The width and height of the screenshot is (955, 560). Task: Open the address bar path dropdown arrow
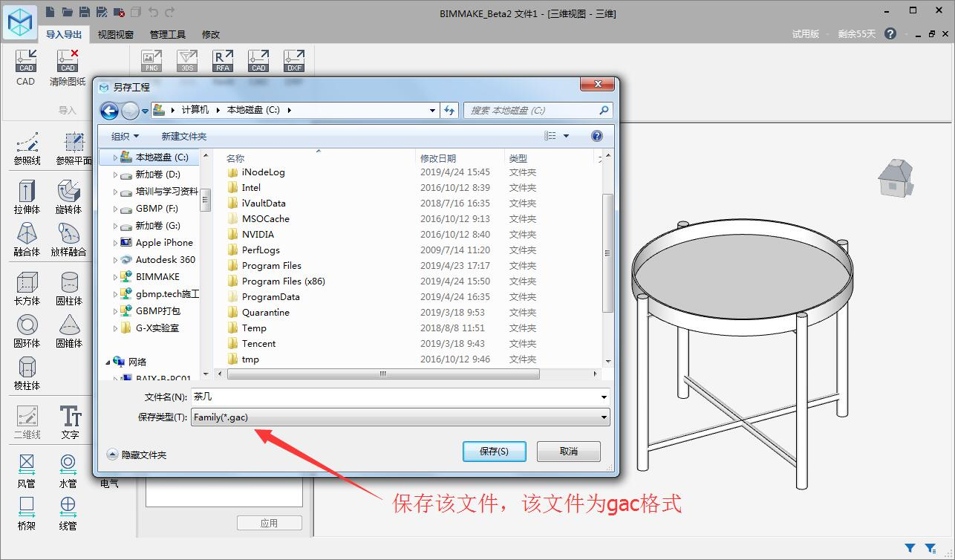tap(433, 110)
